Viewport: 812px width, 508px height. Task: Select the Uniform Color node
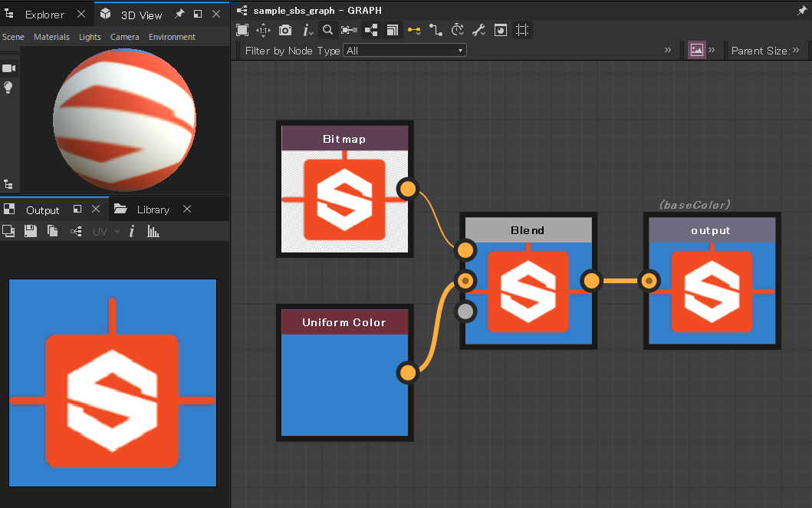click(x=344, y=373)
